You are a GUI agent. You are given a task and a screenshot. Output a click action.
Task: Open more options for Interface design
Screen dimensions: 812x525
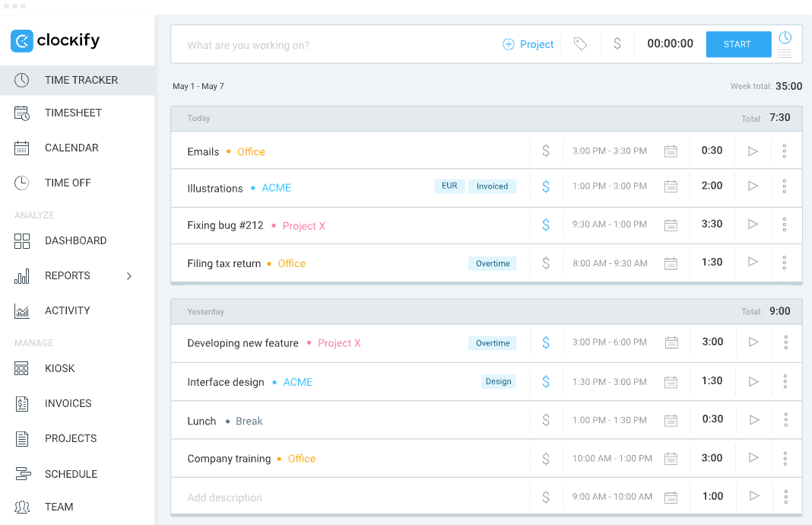coord(785,381)
